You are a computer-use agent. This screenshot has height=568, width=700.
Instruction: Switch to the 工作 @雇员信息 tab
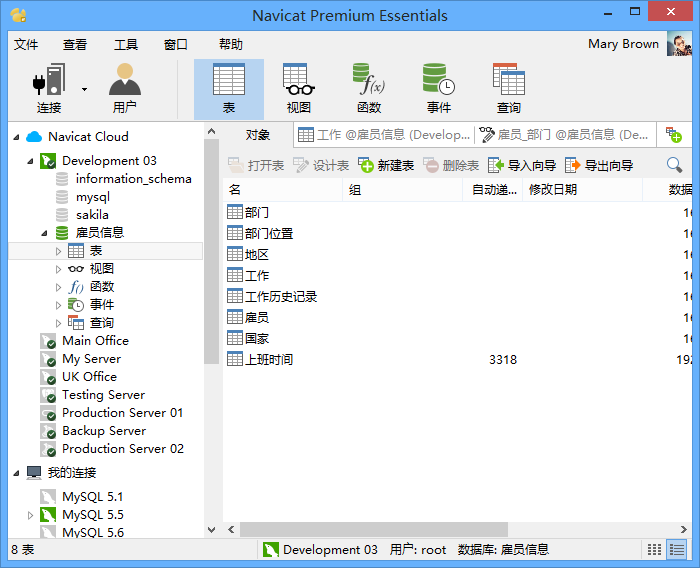tap(383, 135)
